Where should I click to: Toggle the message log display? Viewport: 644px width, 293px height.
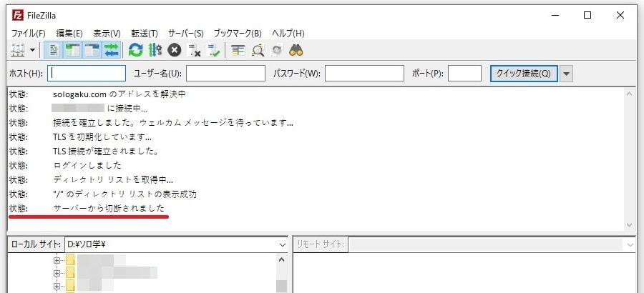click(54, 50)
